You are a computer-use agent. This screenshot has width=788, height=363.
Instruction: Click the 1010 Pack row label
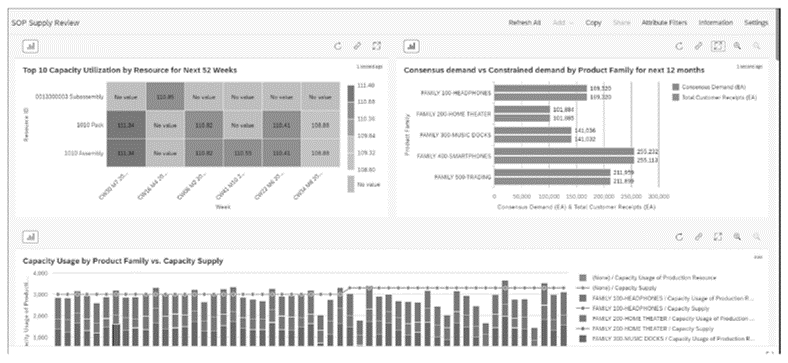click(x=90, y=125)
